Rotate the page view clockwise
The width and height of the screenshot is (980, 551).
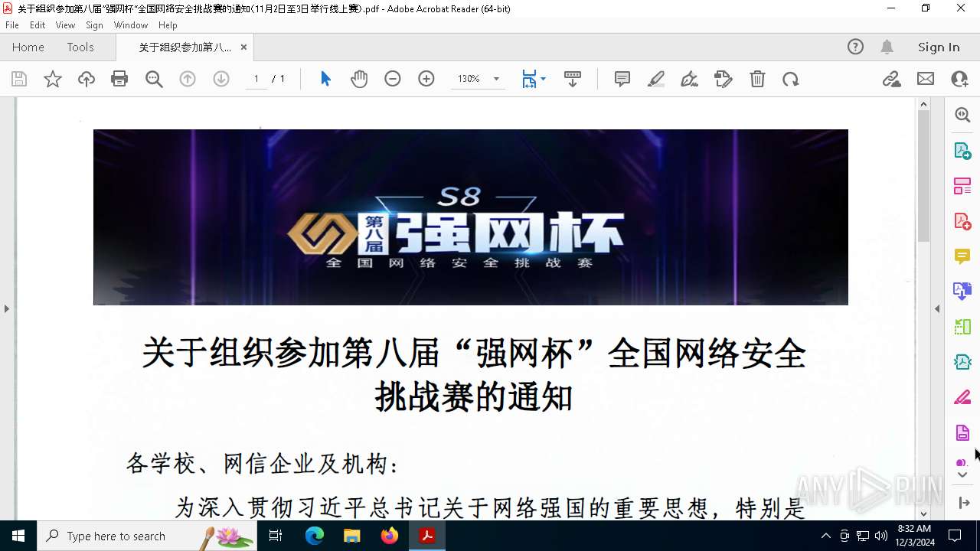(x=791, y=79)
